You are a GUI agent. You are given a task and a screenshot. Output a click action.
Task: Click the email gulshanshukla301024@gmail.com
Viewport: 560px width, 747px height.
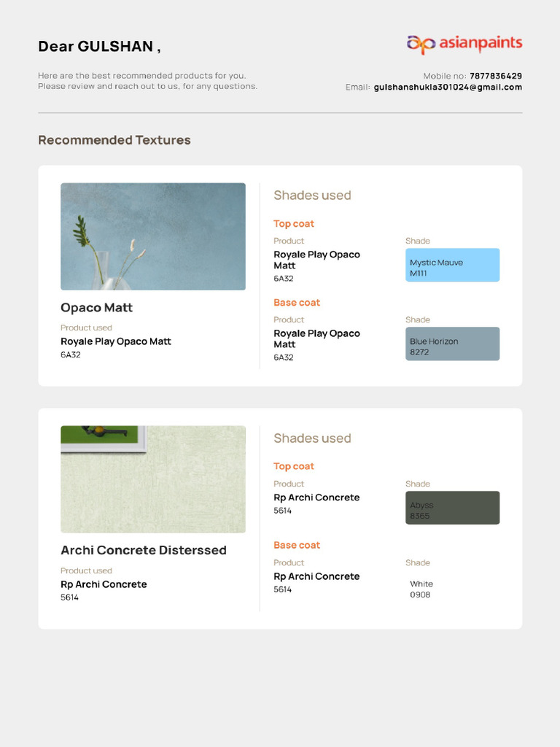tap(448, 88)
